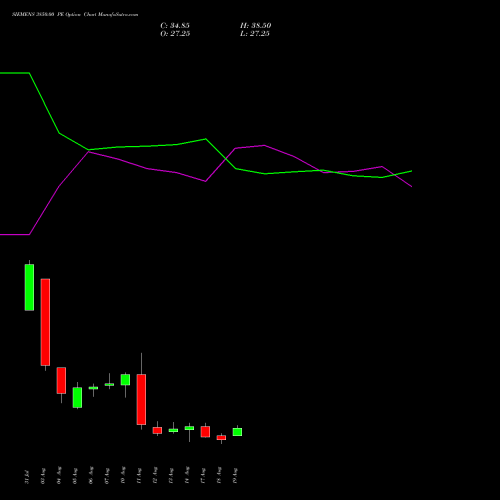Viewport: 500px width, 500px height.
Task: Click the red 04 Aug candlestick
Action: 61,380
